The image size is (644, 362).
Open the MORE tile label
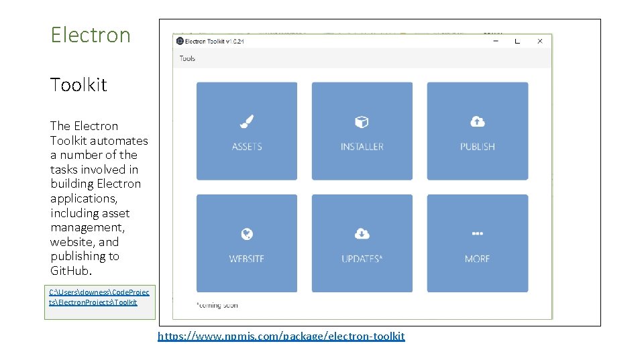[x=477, y=259]
